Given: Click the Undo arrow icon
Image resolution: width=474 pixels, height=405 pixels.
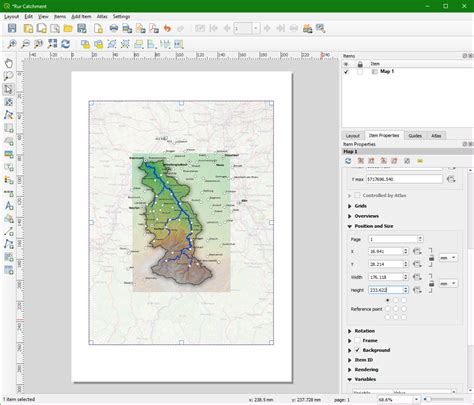Looking at the screenshot, I should (x=167, y=29).
